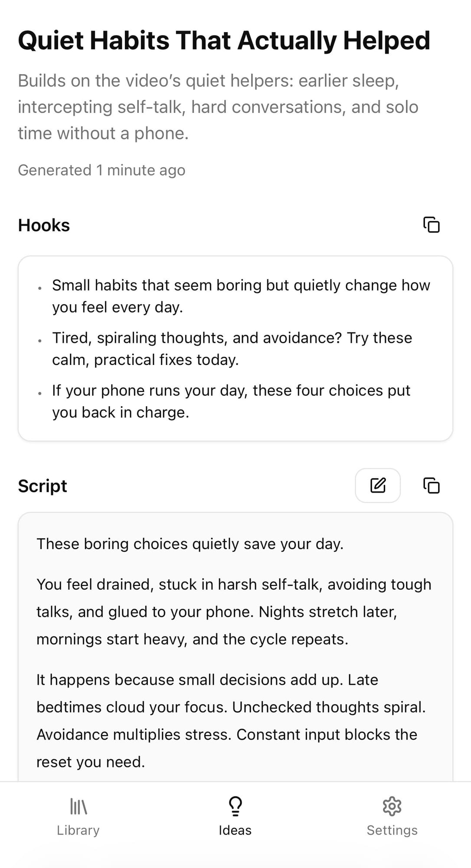Image resolution: width=471 pixels, height=868 pixels.
Task: Copy the Hooks section content
Action: pyautogui.click(x=431, y=225)
